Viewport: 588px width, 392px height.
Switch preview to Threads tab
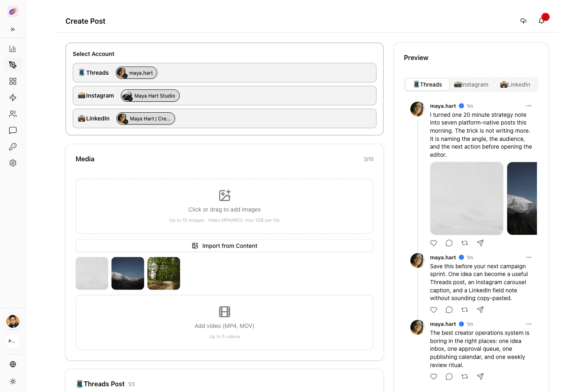point(428,85)
